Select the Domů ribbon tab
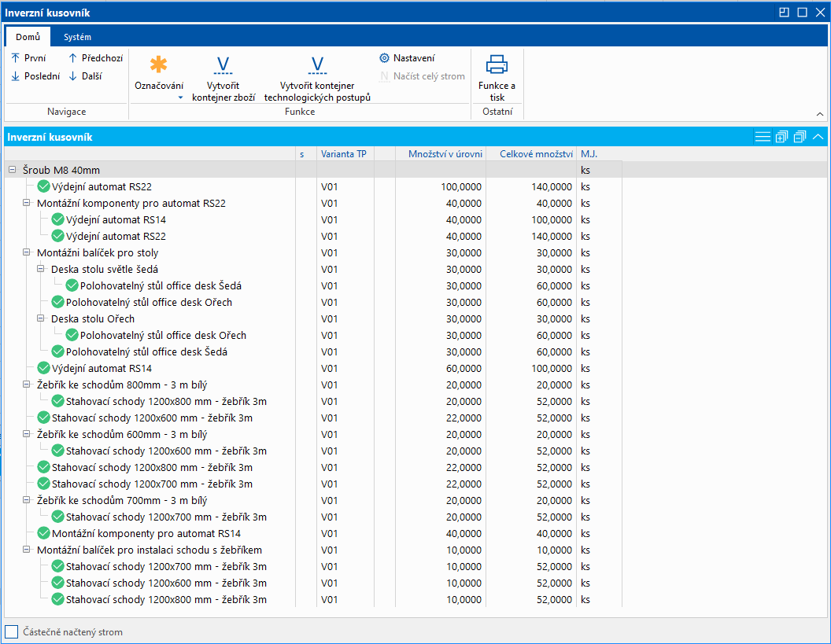831x644 pixels. point(28,37)
